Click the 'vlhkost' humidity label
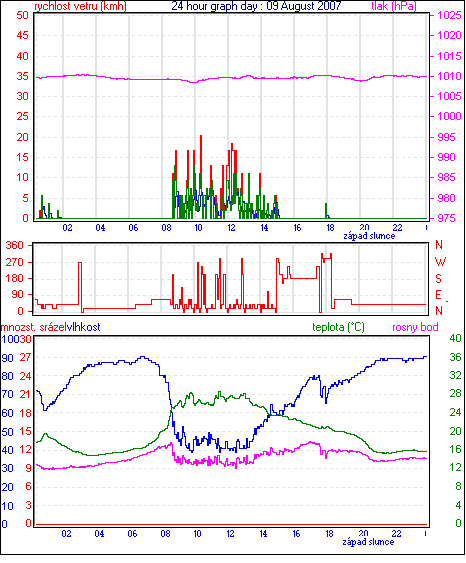 pos(84,327)
